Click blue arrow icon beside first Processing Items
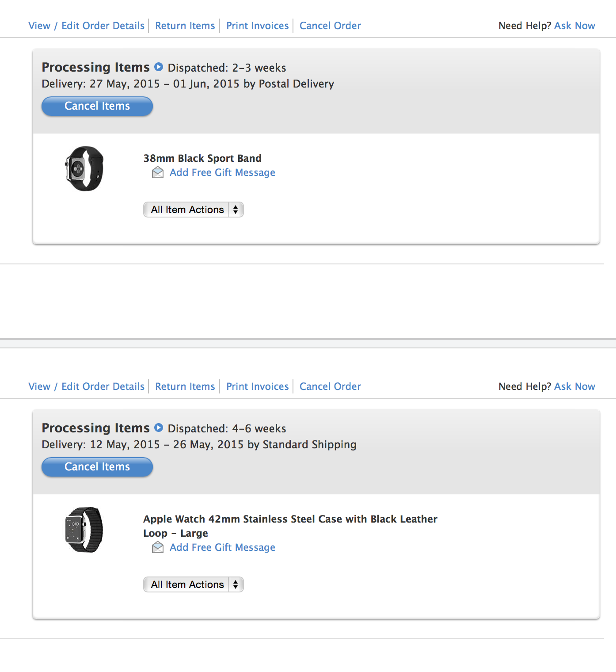This screenshot has width=616, height=672. 159,67
